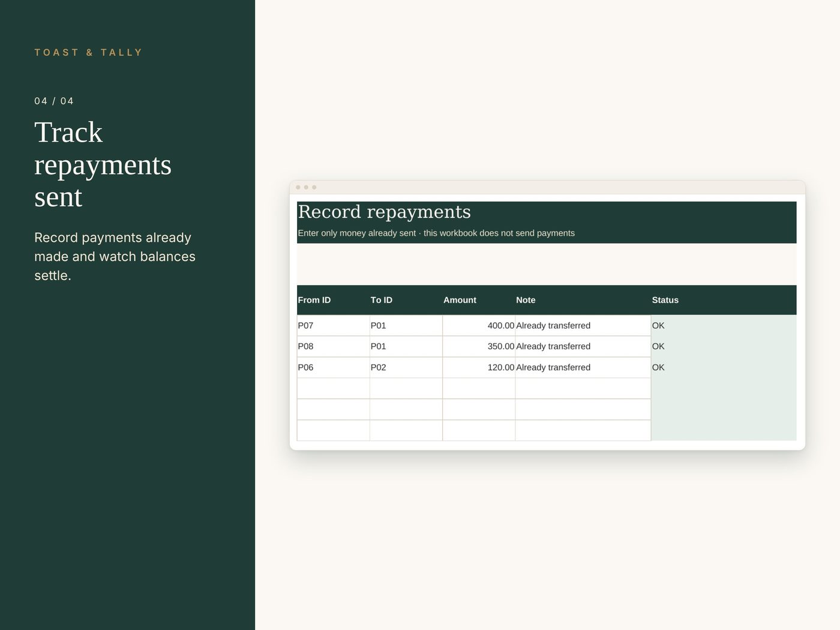Select the 400.00 amount cell
This screenshot has height=630, width=840.
[x=479, y=326]
